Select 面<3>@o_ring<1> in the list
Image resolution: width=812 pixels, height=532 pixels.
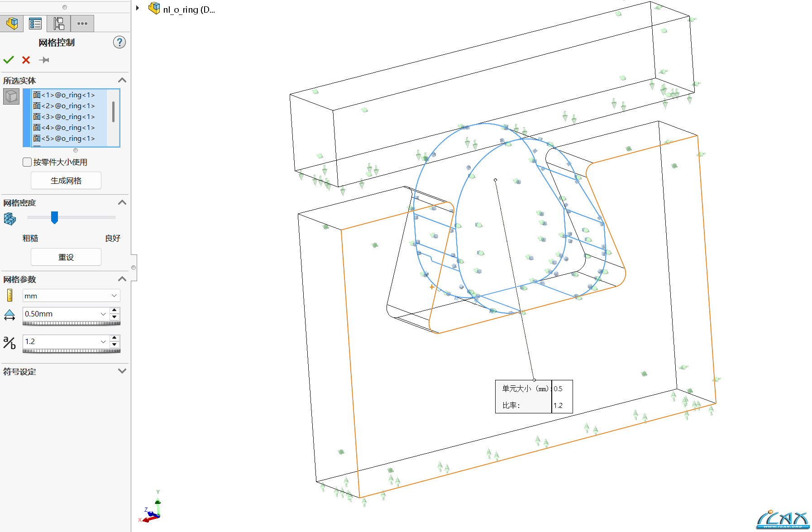(64, 117)
